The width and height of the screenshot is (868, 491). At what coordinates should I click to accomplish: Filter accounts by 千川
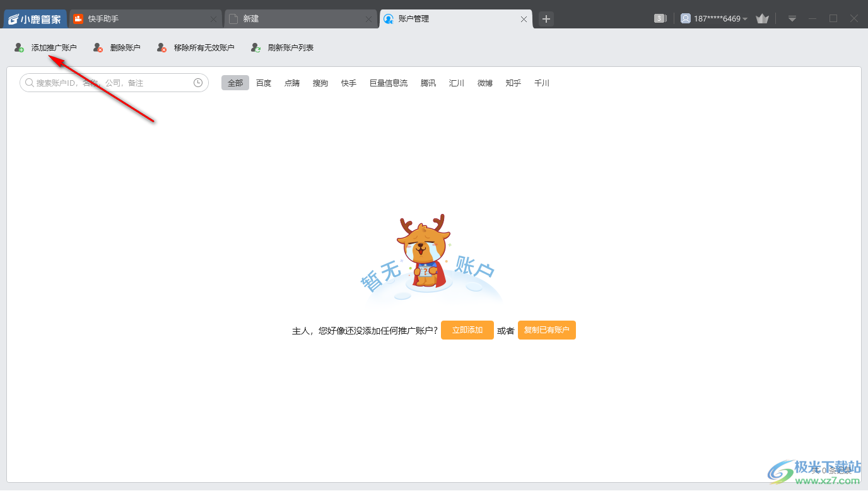[x=542, y=83]
